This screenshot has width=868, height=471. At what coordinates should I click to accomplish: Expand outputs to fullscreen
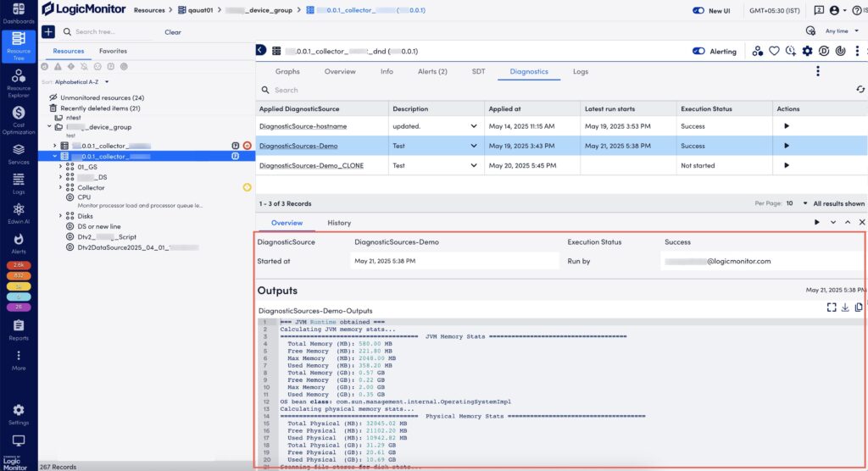832,308
